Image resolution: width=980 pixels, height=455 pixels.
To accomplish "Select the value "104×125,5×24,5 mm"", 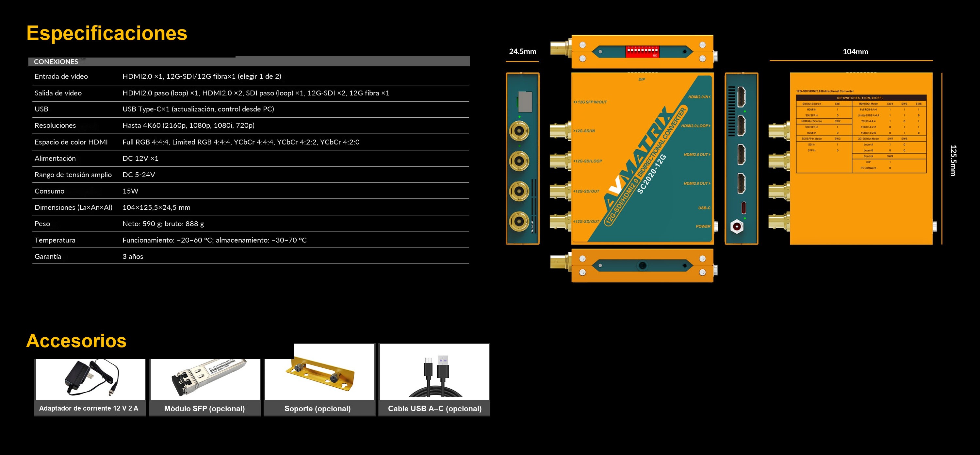I will point(156,208).
